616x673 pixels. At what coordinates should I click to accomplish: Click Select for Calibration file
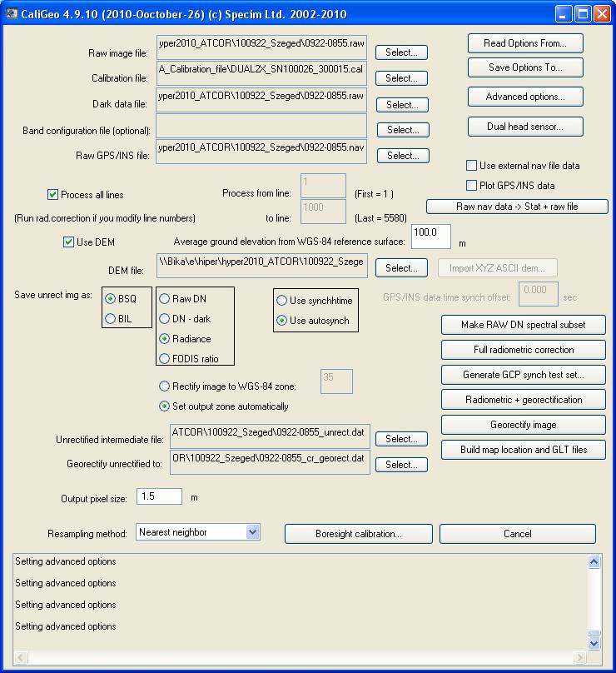(401, 78)
